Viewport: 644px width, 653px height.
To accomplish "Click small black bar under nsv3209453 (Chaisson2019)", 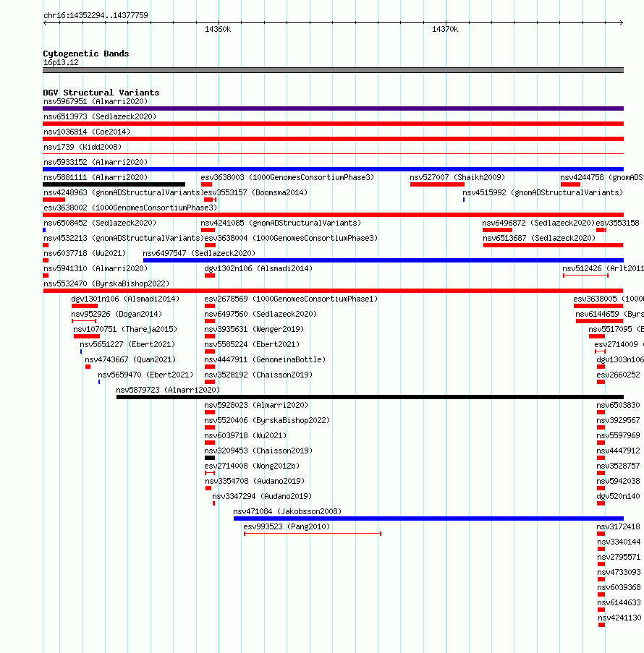I will click(x=210, y=458).
